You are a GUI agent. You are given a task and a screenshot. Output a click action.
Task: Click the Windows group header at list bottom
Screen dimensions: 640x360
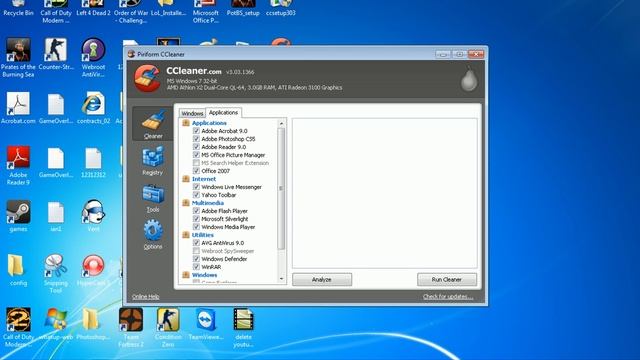204,275
